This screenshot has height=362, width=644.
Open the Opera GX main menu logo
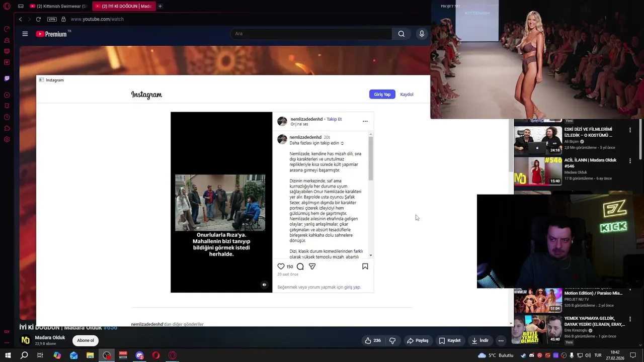click(x=7, y=6)
